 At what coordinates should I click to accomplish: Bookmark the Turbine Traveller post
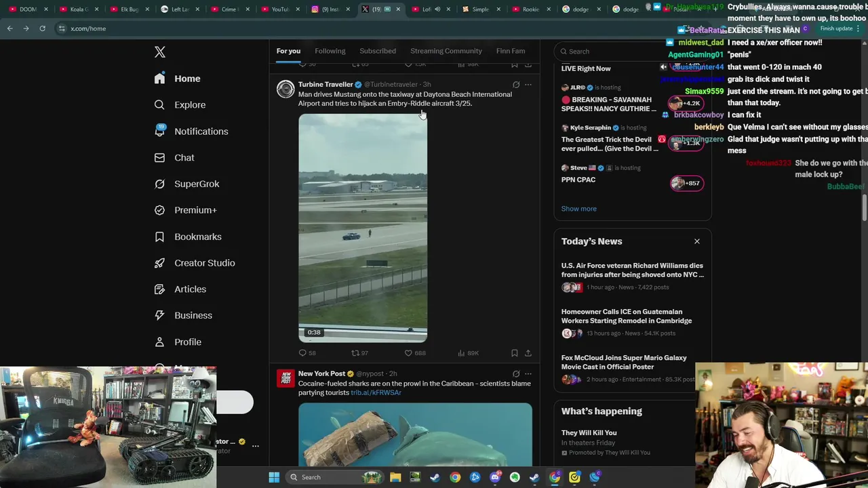point(515,353)
